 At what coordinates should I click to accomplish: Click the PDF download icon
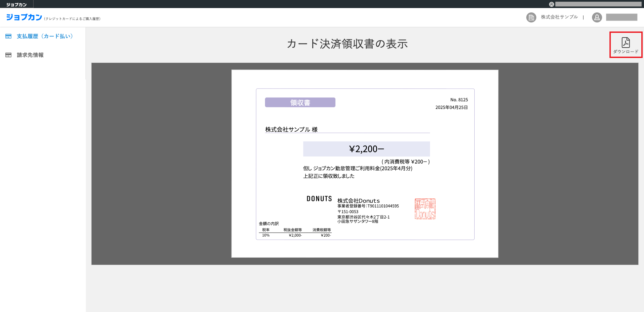point(626,43)
